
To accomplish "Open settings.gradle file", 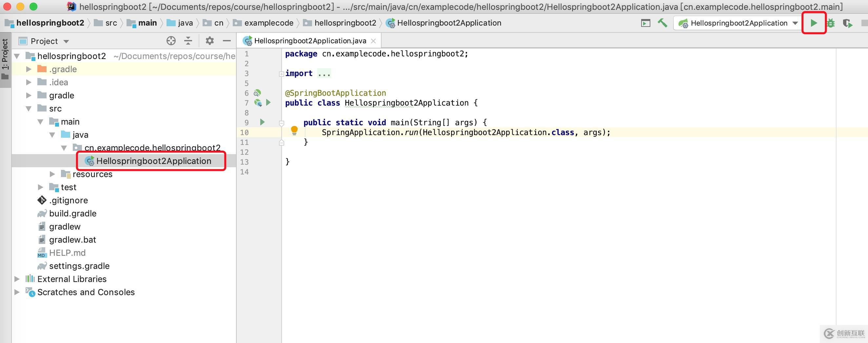I will point(73,266).
